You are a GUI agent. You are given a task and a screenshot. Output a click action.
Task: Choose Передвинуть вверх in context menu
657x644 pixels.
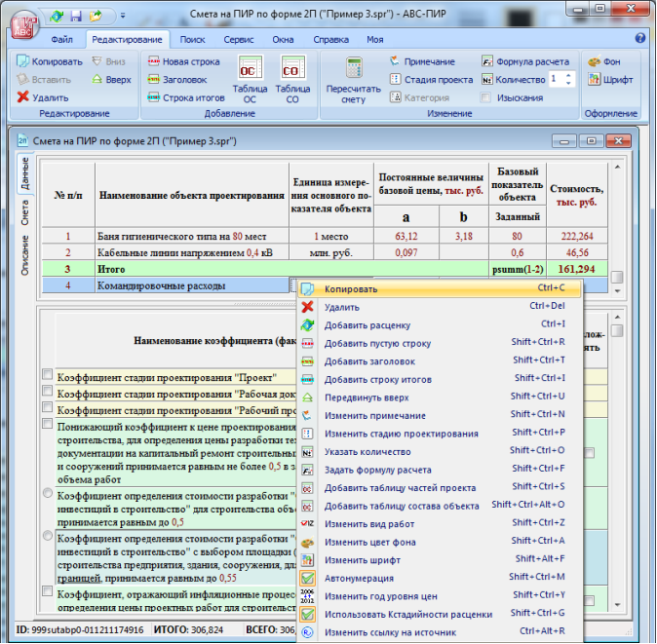tap(440, 397)
